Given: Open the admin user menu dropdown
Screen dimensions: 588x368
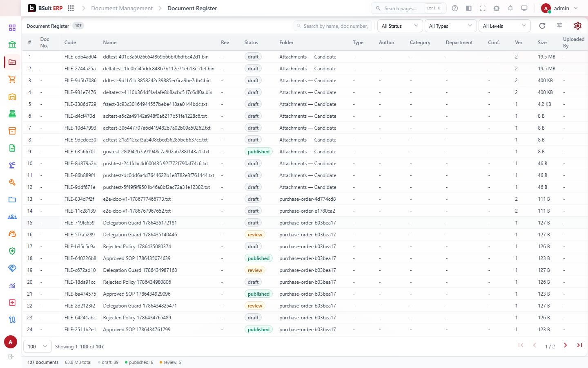Looking at the screenshot, I should [x=559, y=8].
